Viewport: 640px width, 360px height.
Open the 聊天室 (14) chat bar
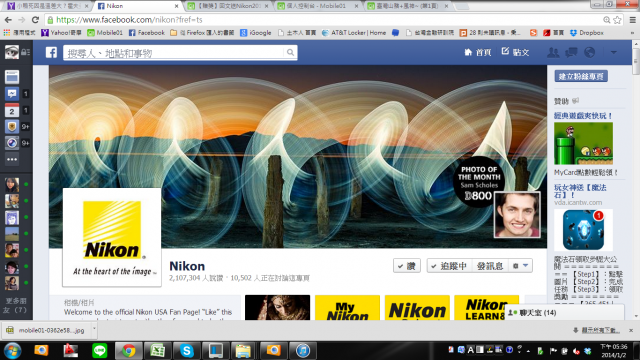[x=564, y=313]
